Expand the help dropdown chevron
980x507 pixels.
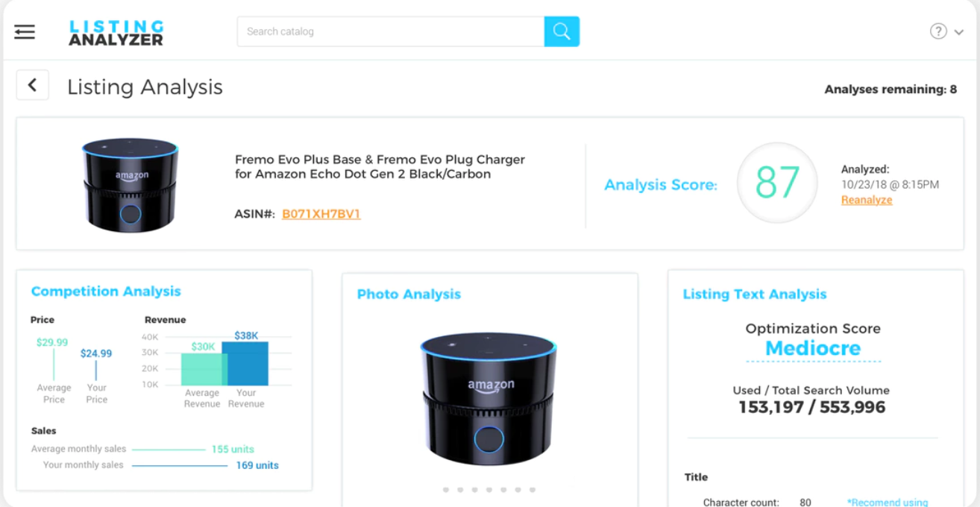coord(959,32)
